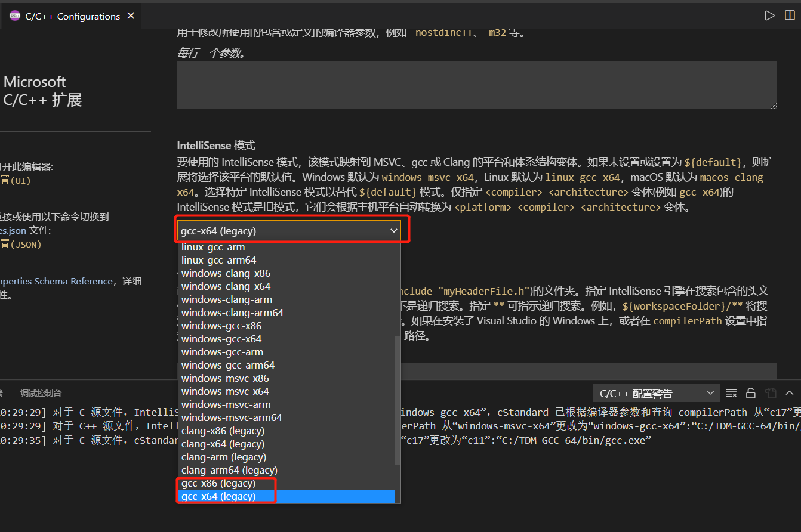Viewport: 801px width, 532px height.
Task: Clear the output panel with the clear icon
Action: tap(731, 393)
